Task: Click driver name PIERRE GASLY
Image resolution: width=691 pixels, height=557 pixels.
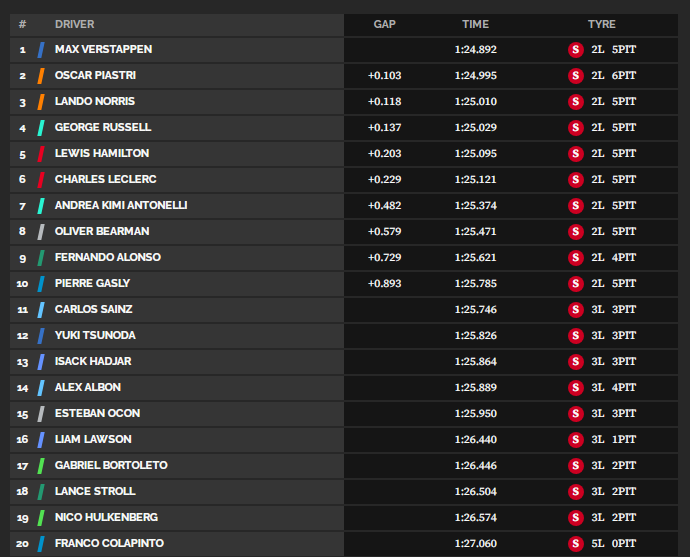Action: point(93,283)
